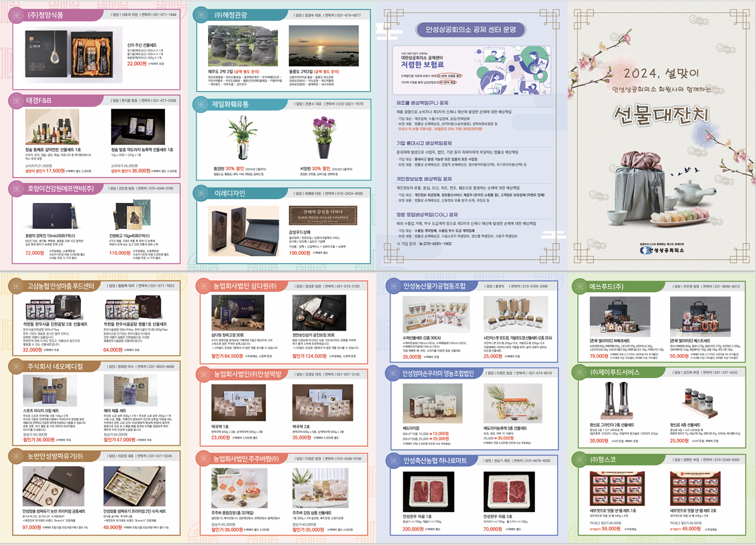Open the 떡국떡 1호 product photo
Viewport: 756px width, 545px height.
[x=239, y=403]
